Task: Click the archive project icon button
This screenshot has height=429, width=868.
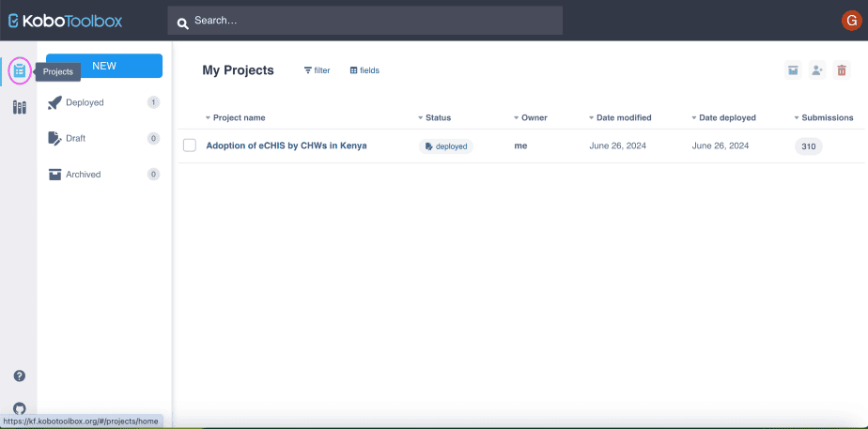Action: pos(793,70)
